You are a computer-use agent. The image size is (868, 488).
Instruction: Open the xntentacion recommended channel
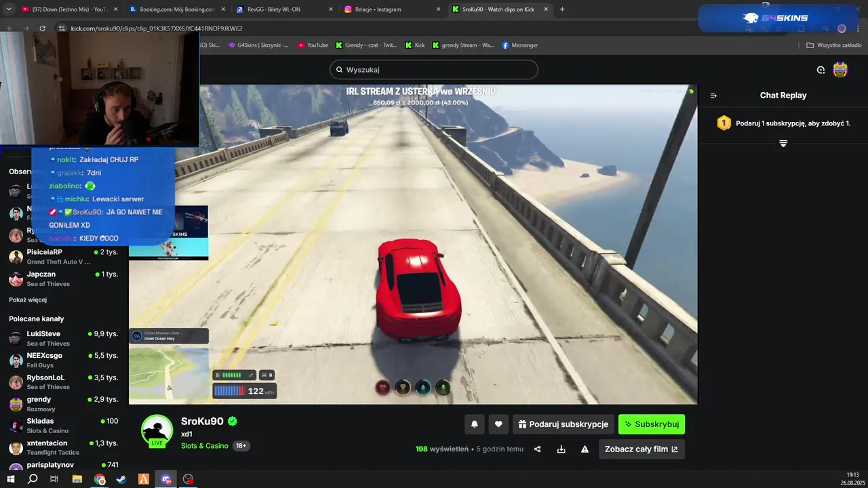[64, 447]
